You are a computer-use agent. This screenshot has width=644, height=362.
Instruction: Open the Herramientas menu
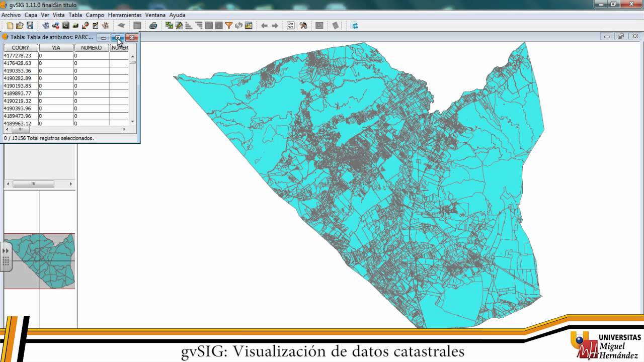click(x=125, y=15)
